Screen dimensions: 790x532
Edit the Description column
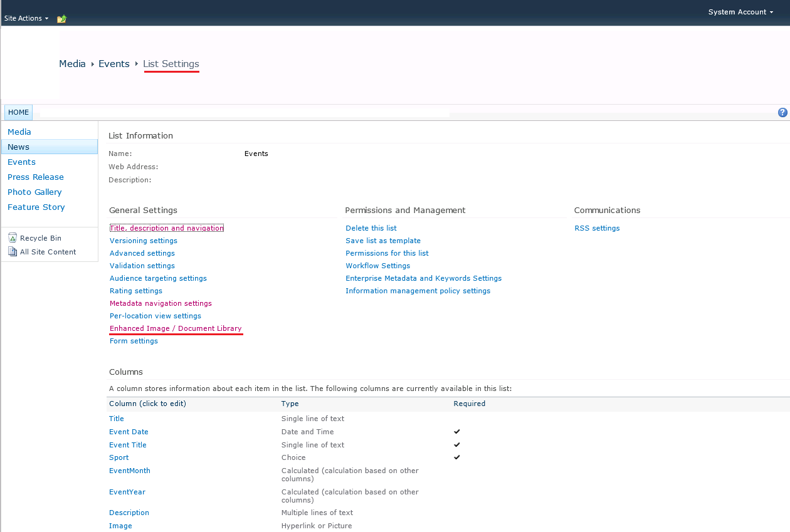click(x=129, y=513)
